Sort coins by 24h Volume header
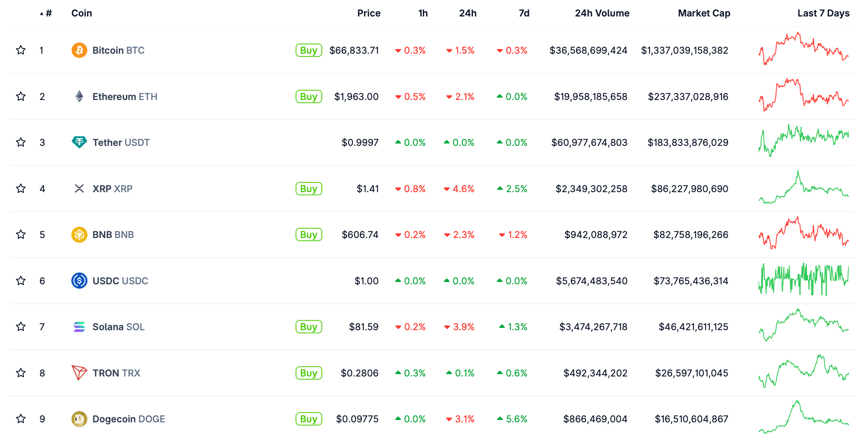Viewport: 868px width, 440px height. click(602, 13)
